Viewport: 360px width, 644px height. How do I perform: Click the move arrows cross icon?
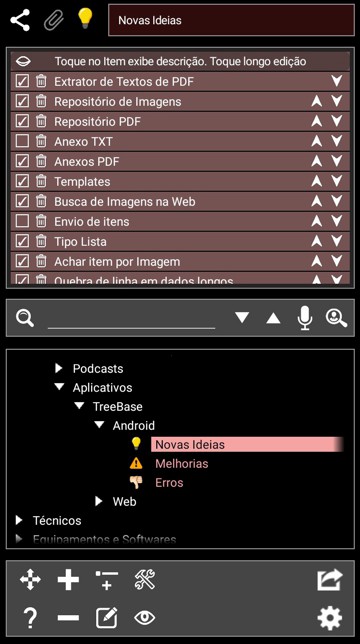point(30,580)
